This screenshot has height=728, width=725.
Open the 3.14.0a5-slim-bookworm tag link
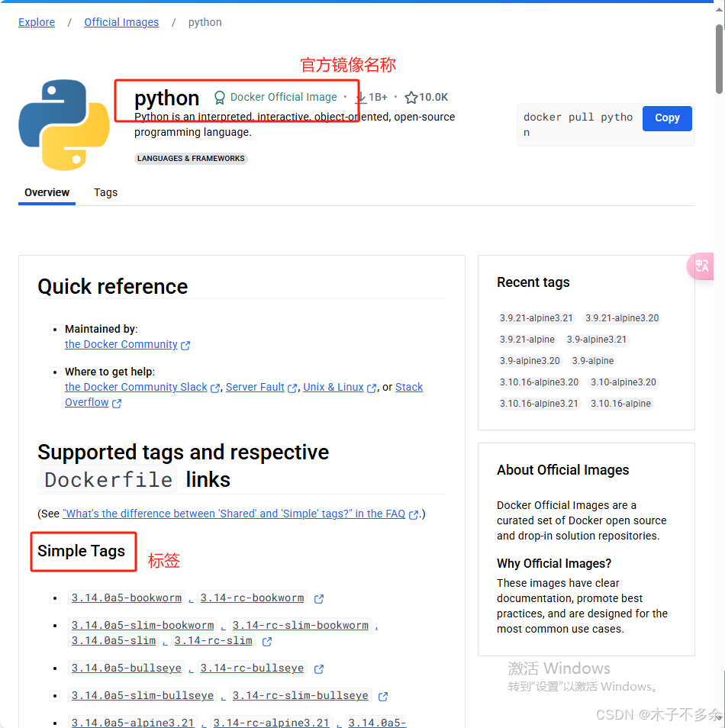coord(143,626)
